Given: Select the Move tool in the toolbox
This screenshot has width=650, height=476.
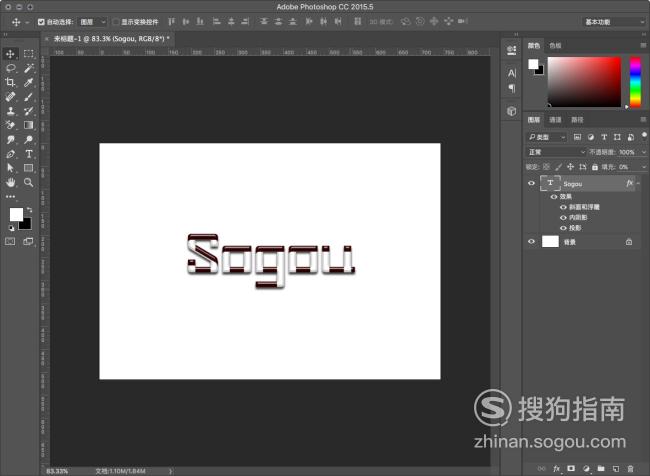Looking at the screenshot, I should click(10, 54).
